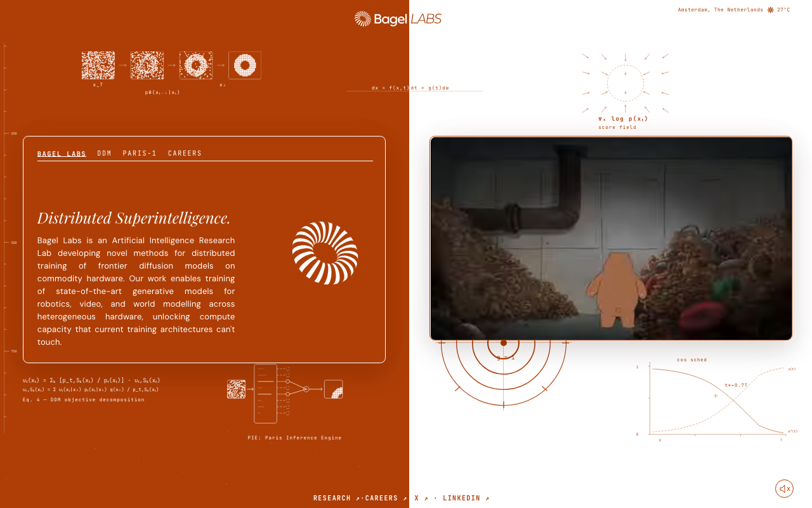This screenshot has height=508, width=812.
Task: Toggle the sound mute button
Action: [x=785, y=488]
